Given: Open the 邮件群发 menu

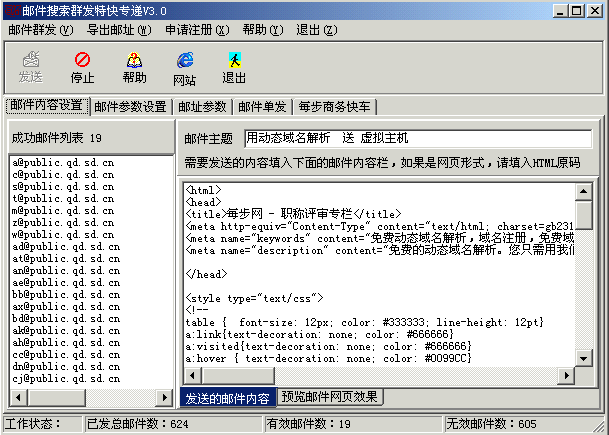Looking at the screenshot, I should click(40, 30).
